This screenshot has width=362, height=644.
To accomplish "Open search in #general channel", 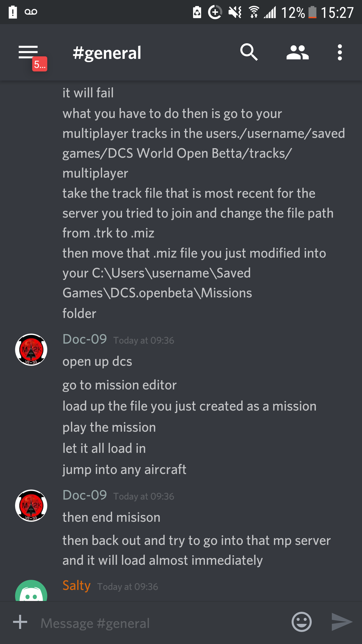I will (249, 52).
